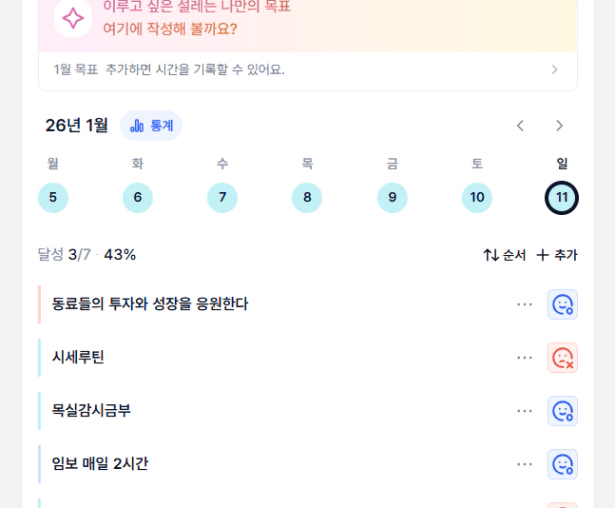Screen dimensions: 615x508
Task: Select Saturday the 10th
Action: [x=477, y=197]
